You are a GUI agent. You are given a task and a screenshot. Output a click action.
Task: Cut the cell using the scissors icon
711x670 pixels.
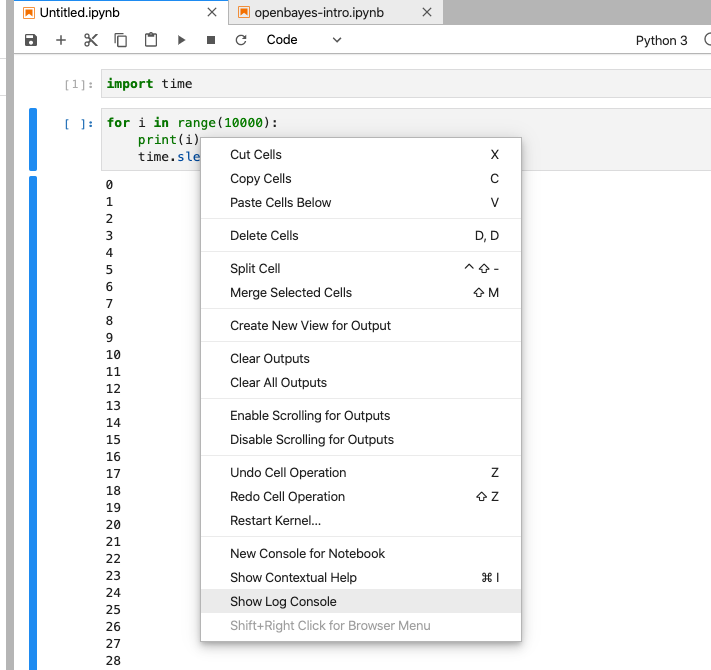[x=91, y=40]
